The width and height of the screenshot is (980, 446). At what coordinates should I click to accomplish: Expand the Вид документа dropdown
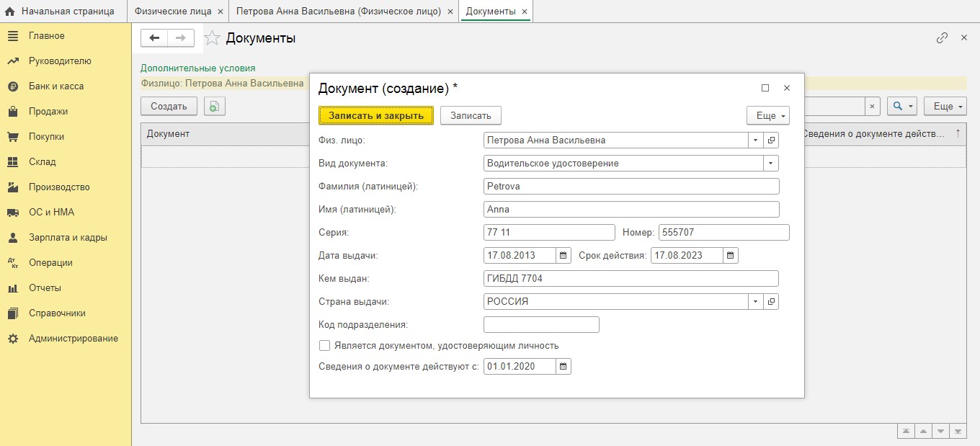(x=771, y=164)
